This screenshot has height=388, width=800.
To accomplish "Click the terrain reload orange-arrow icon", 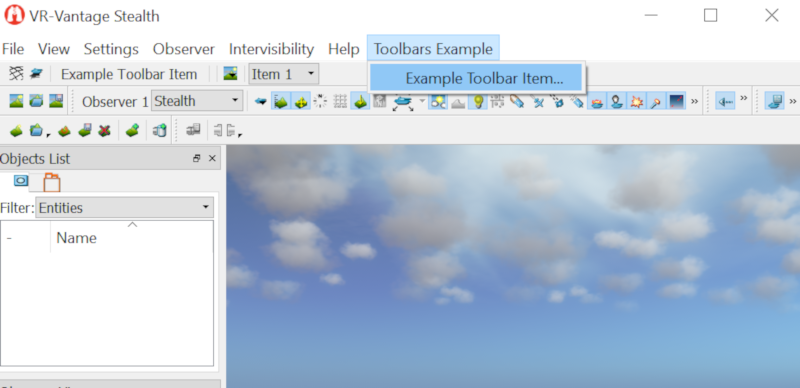I will pos(64,131).
